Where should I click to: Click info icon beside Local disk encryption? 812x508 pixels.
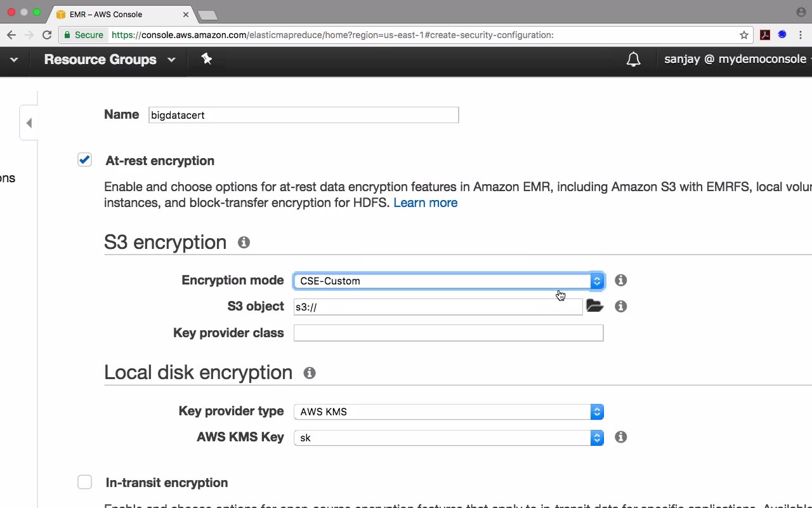[310, 373]
